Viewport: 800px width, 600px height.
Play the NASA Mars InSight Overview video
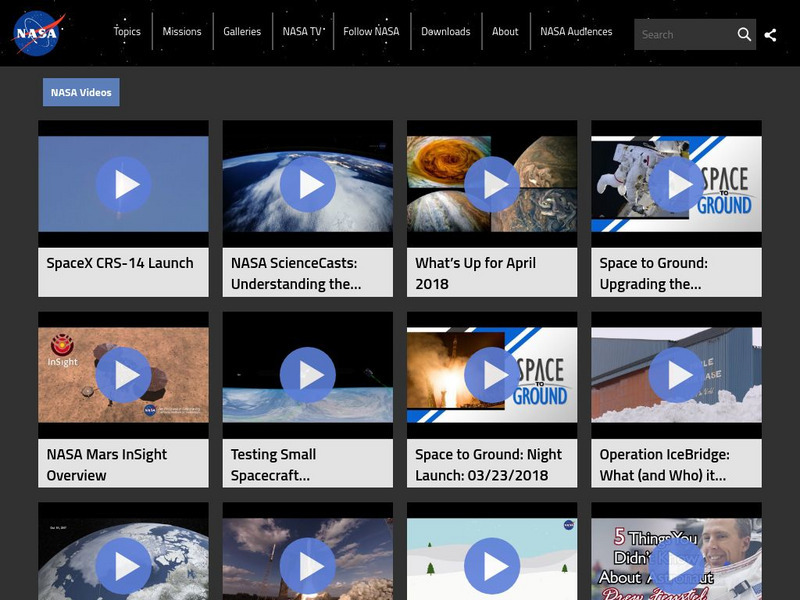tap(121, 373)
